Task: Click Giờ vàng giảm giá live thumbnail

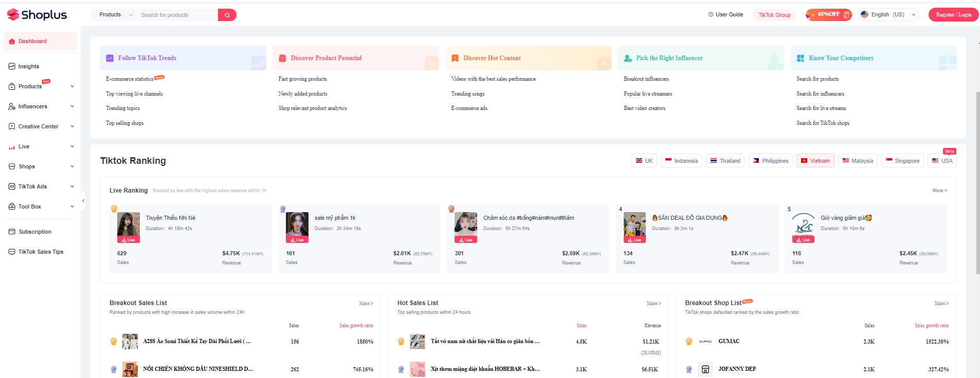Action: 803,228
